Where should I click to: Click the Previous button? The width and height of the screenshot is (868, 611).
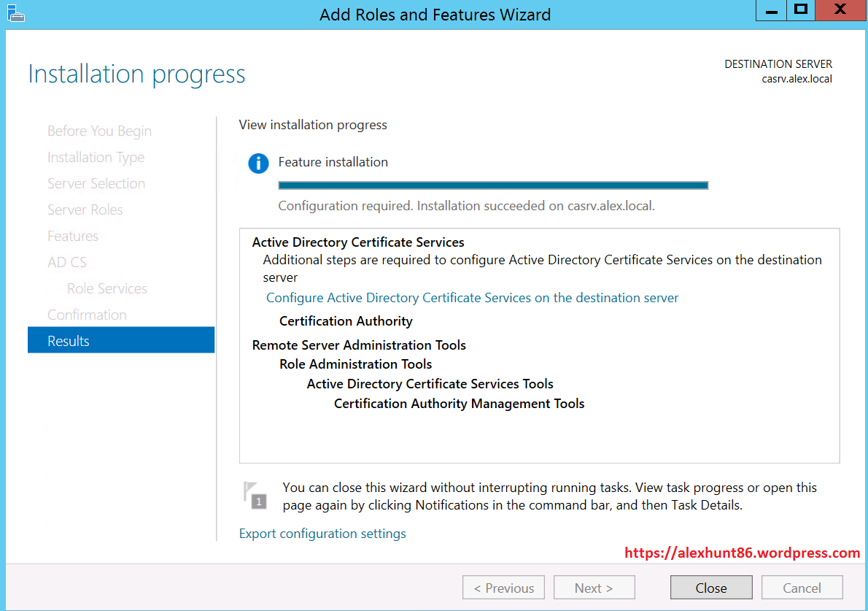pos(504,588)
